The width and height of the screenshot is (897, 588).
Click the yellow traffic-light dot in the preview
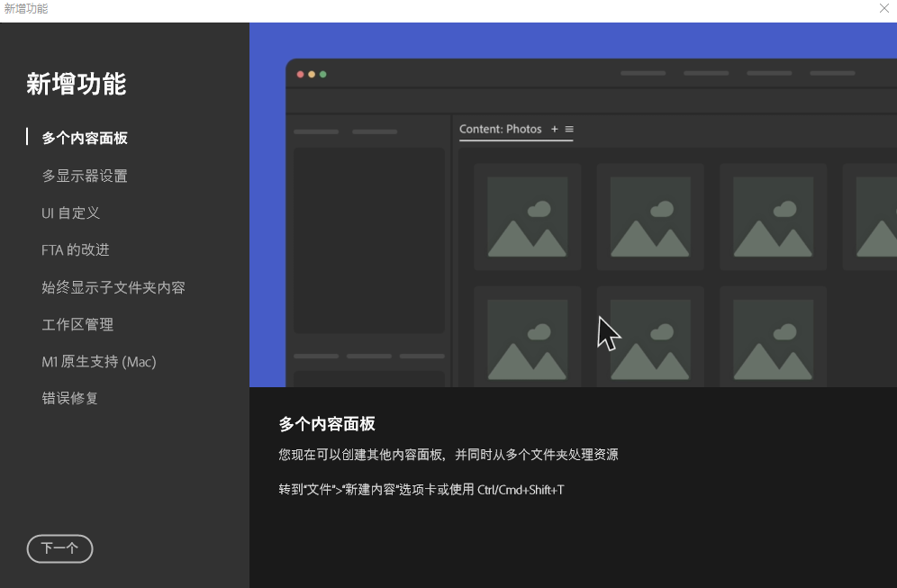coord(311,74)
